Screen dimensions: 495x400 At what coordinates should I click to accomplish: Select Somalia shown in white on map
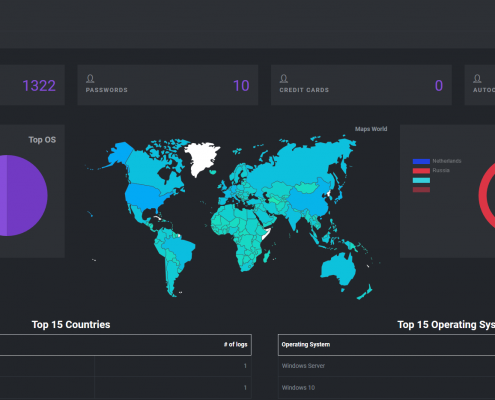pyautogui.click(x=267, y=233)
